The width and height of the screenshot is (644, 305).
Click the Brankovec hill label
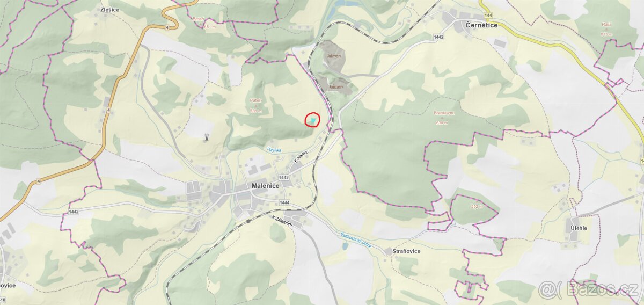coord(442,113)
